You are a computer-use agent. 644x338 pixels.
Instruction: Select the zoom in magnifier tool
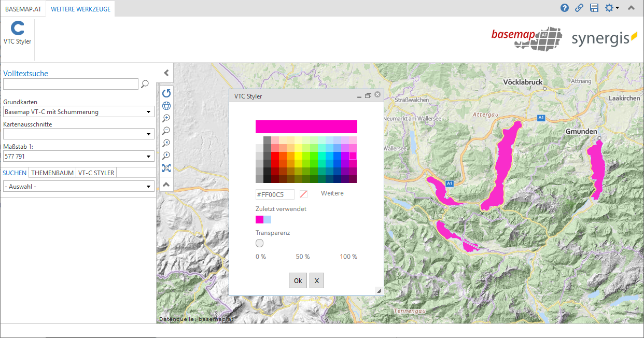166,118
